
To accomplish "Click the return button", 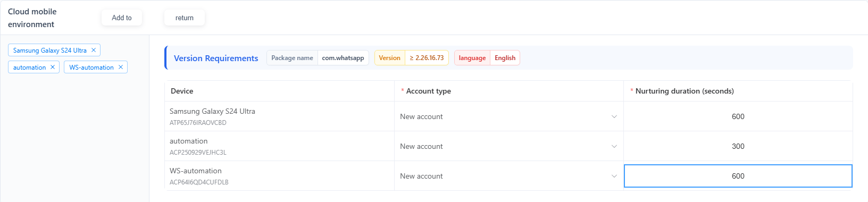I will point(185,18).
